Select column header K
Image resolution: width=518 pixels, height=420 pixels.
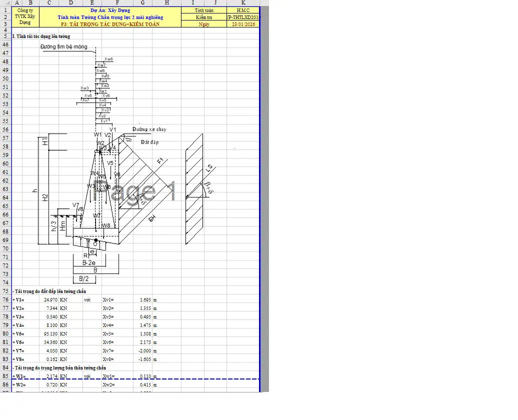point(242,3)
